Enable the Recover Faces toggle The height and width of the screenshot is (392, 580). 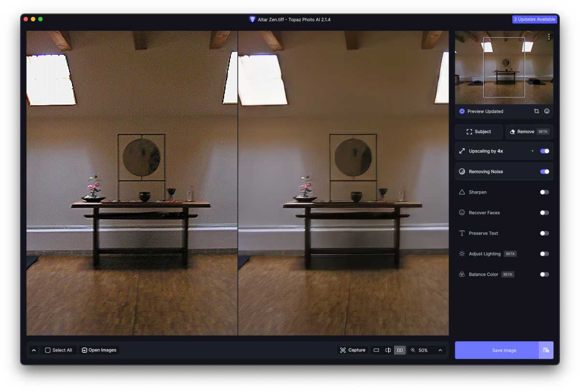tap(545, 212)
